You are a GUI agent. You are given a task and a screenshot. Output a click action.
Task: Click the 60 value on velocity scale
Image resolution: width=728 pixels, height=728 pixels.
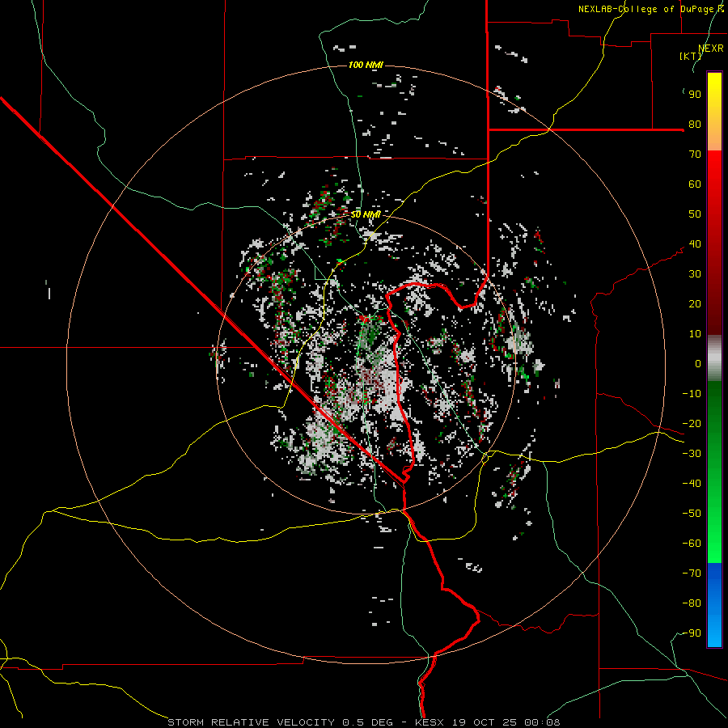pos(695,184)
